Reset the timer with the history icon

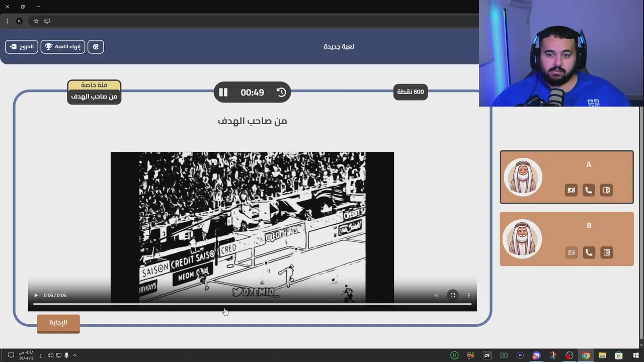click(x=281, y=93)
